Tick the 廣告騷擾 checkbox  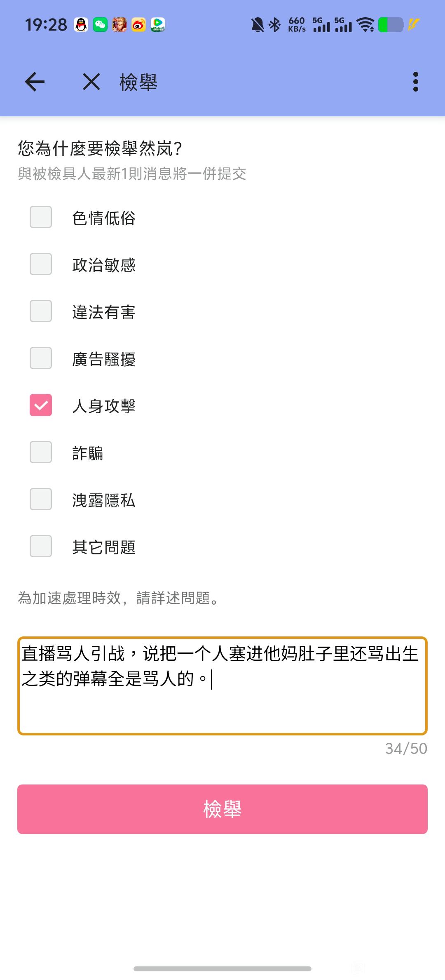tap(41, 358)
